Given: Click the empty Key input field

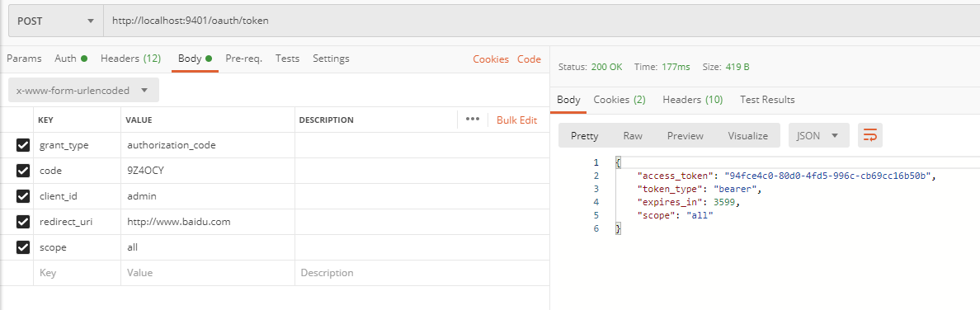Looking at the screenshot, I should (x=77, y=273).
